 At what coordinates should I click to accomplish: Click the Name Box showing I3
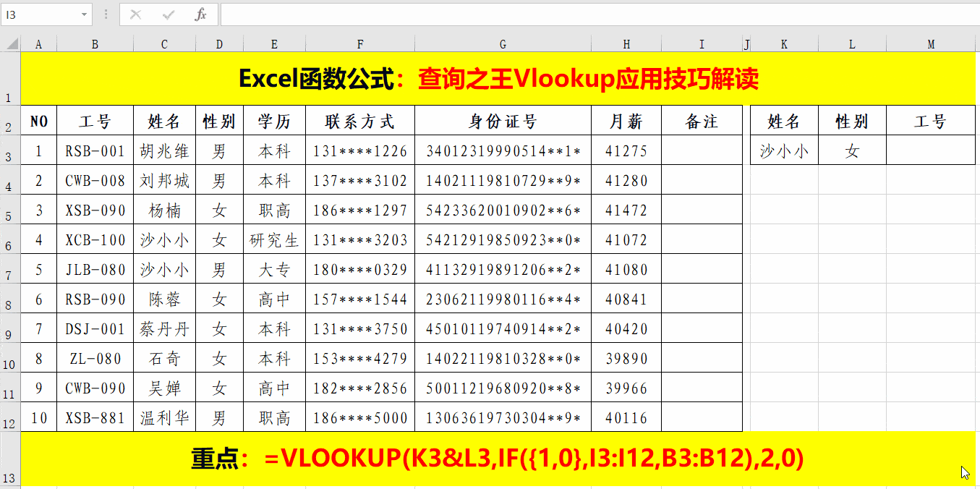pos(40,14)
